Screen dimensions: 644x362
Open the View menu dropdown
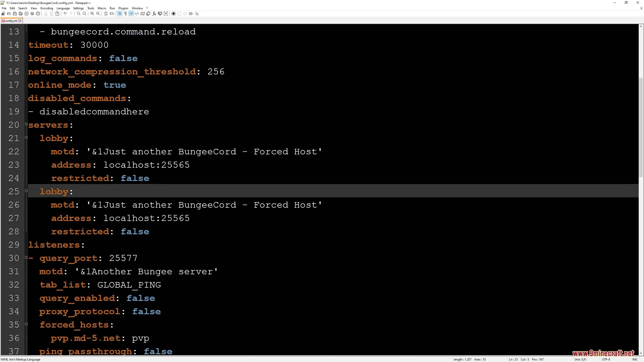click(33, 8)
